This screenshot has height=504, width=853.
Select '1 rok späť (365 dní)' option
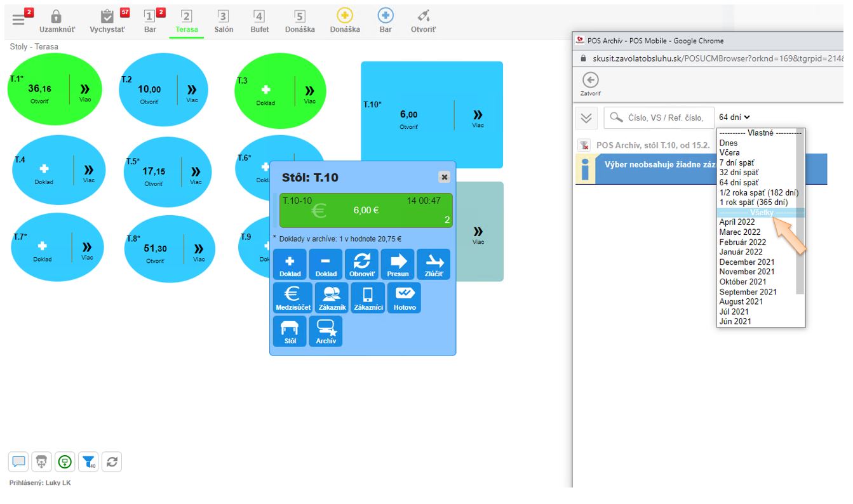(753, 202)
